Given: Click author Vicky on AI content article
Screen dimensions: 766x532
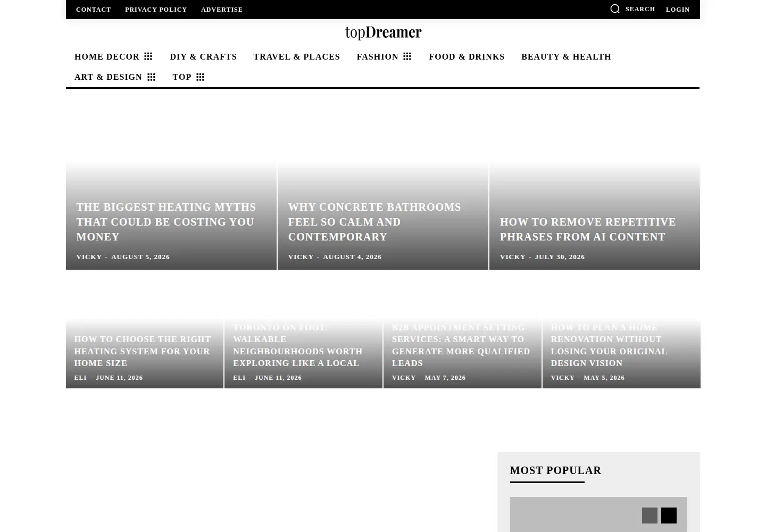Looking at the screenshot, I should tap(513, 257).
